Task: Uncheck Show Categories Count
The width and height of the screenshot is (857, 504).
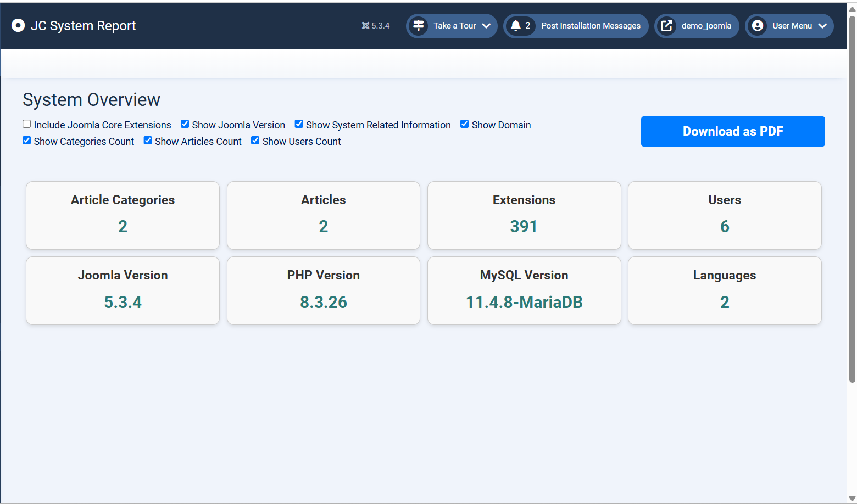Action: click(27, 141)
